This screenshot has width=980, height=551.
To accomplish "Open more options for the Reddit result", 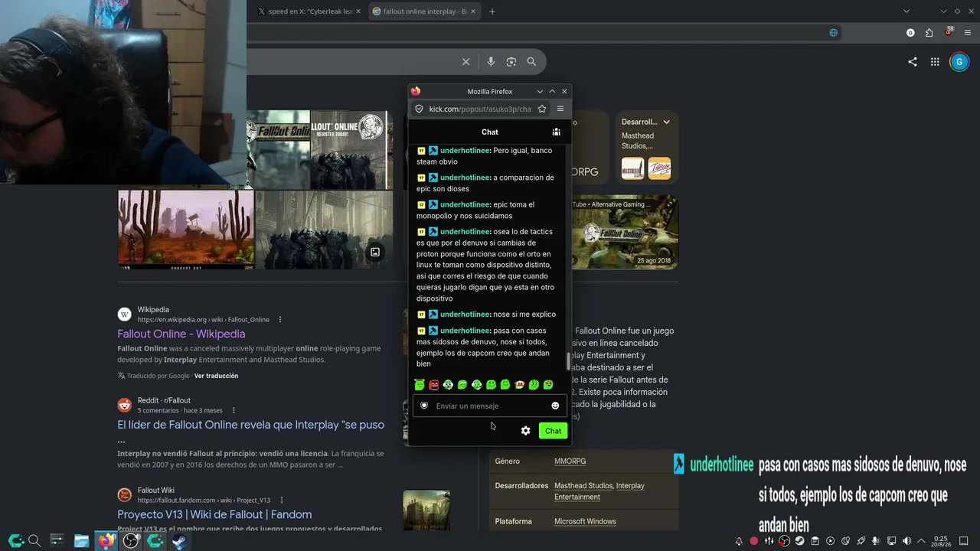I will pos(234,410).
